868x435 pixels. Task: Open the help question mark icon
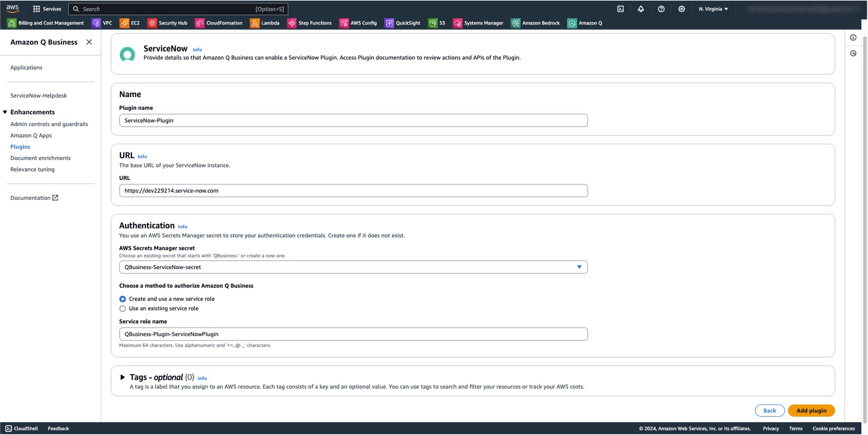tap(661, 9)
